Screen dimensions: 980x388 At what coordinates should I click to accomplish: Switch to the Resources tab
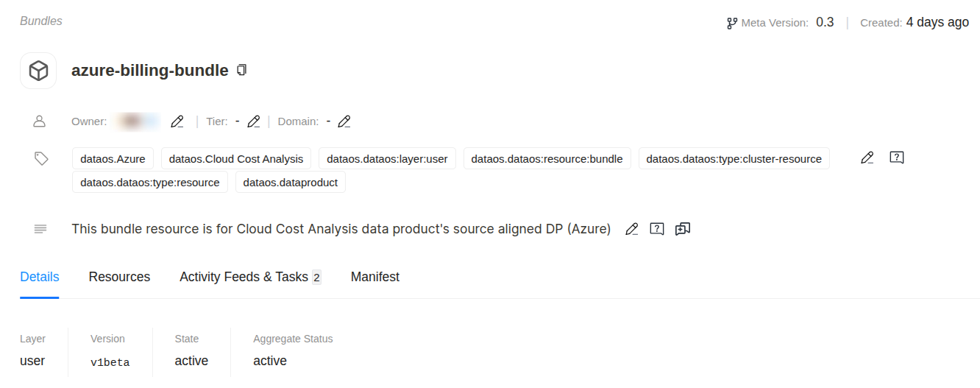(119, 277)
